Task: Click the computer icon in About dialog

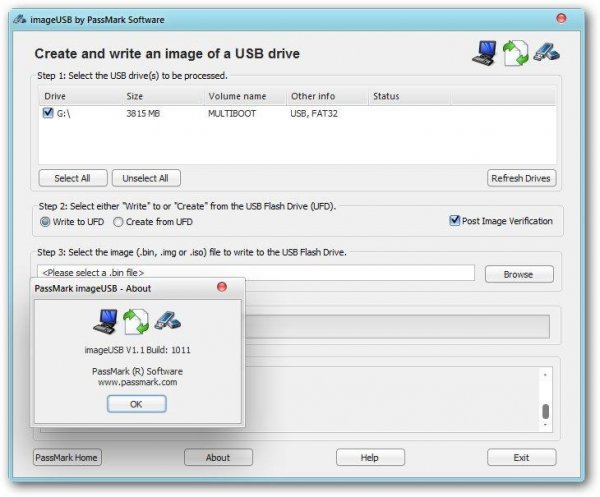Action: click(106, 321)
